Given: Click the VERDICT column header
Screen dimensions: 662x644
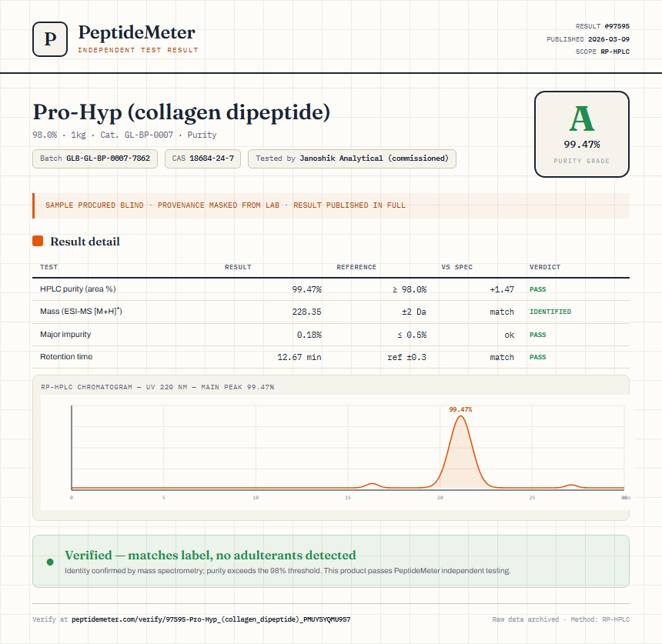Looking at the screenshot, I should point(545,267).
